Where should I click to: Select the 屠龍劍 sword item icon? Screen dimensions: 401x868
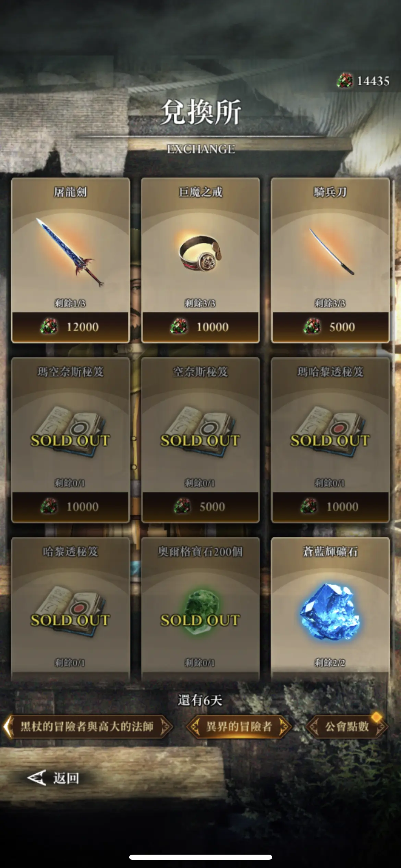tap(70, 252)
